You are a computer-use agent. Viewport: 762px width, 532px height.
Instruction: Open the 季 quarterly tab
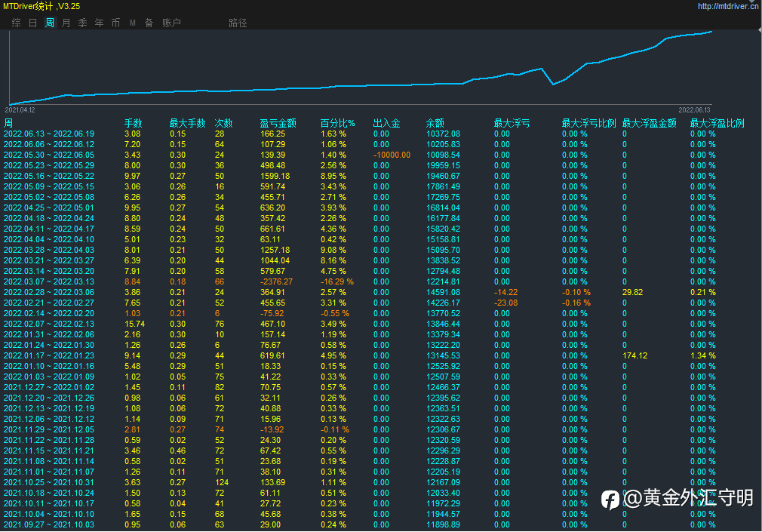(83, 23)
